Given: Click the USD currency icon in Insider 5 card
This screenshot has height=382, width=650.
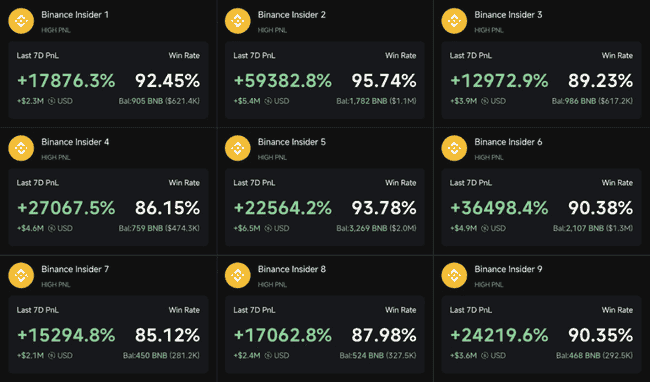Looking at the screenshot, I should (268, 228).
